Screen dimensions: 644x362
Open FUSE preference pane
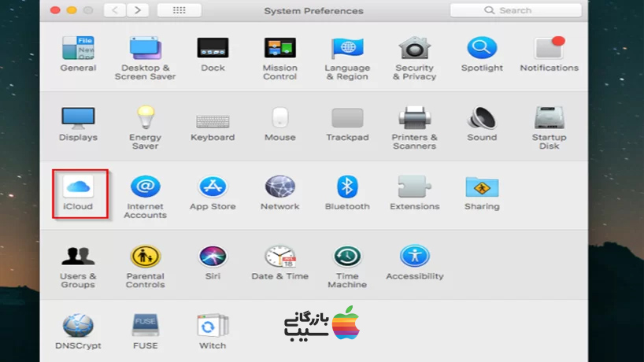coord(146,331)
